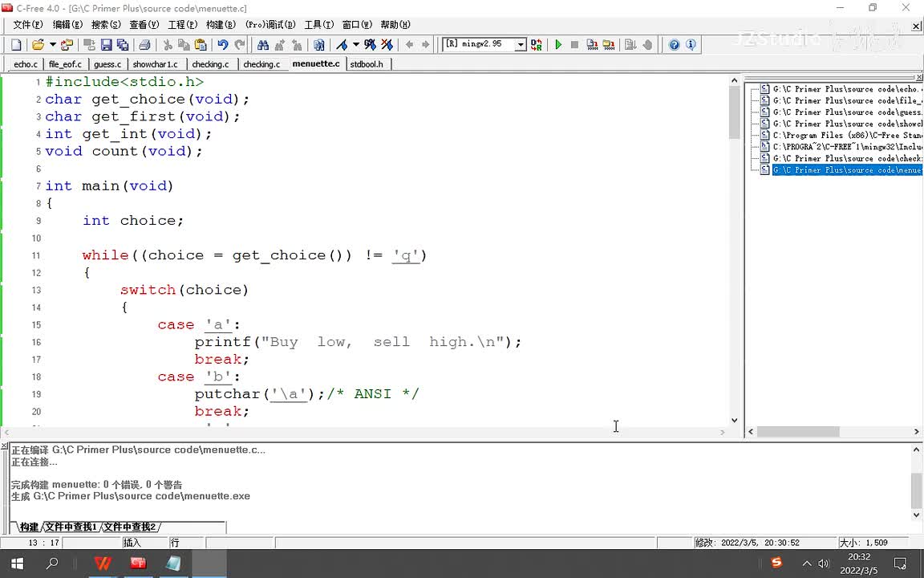This screenshot has height=578, width=924.
Task: Click the Sogou input method tray icon
Action: pos(776,563)
